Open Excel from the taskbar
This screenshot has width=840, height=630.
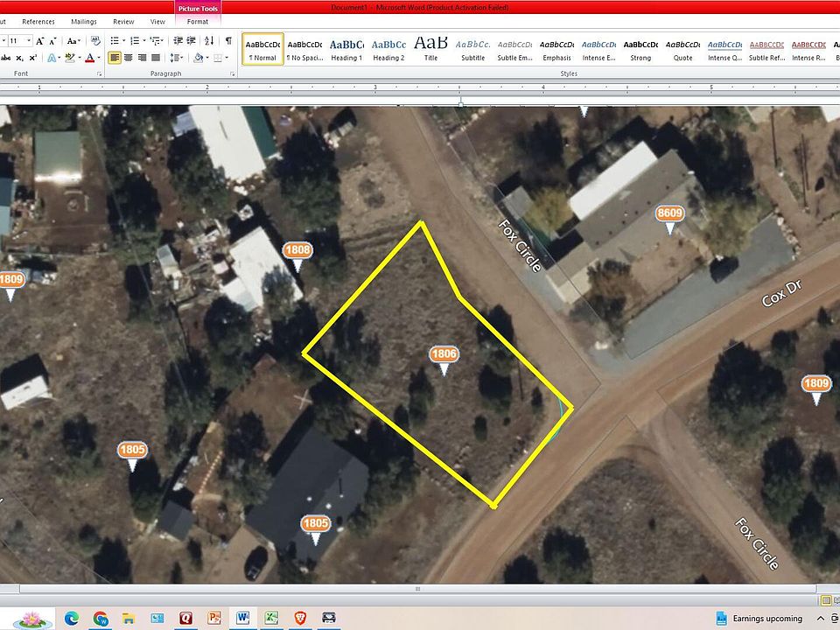coord(271,619)
